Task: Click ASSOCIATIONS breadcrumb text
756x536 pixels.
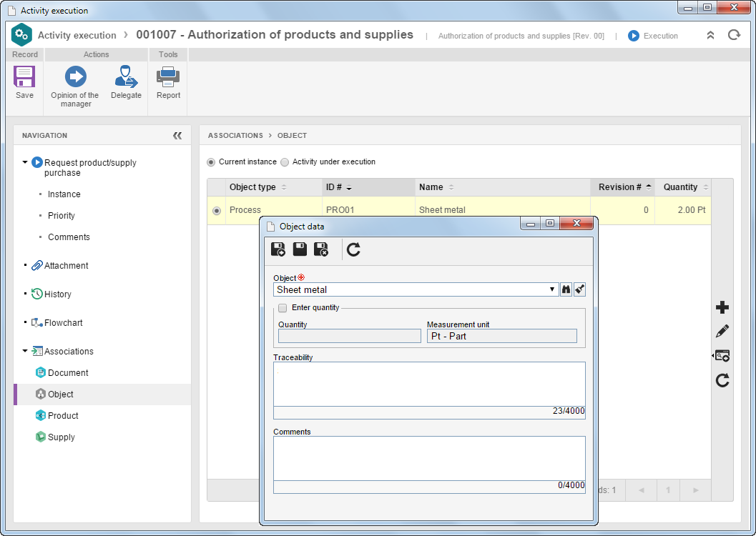Action: [235, 136]
